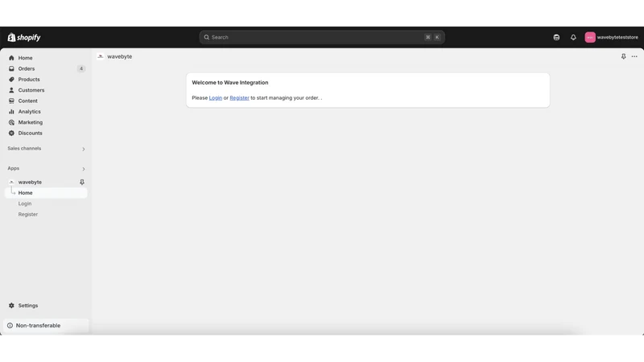This screenshot has height=362, width=644.
Task: Open wavebyte app in sidebar
Action: [x=30, y=182]
